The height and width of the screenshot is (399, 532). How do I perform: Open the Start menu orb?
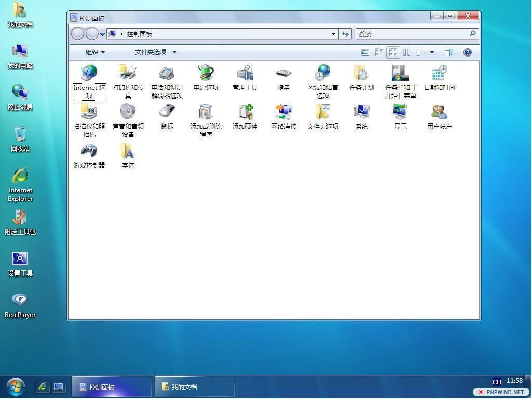[x=15, y=387]
